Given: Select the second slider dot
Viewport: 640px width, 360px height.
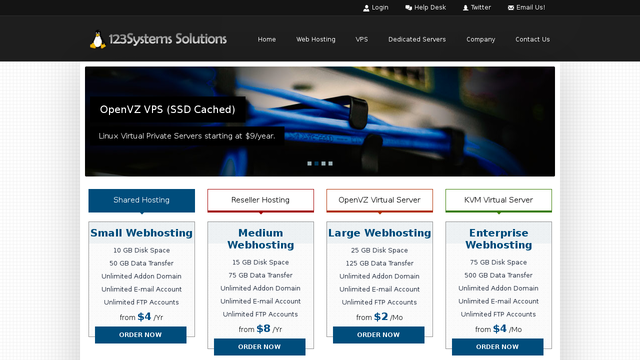Looking at the screenshot, I should [x=316, y=163].
